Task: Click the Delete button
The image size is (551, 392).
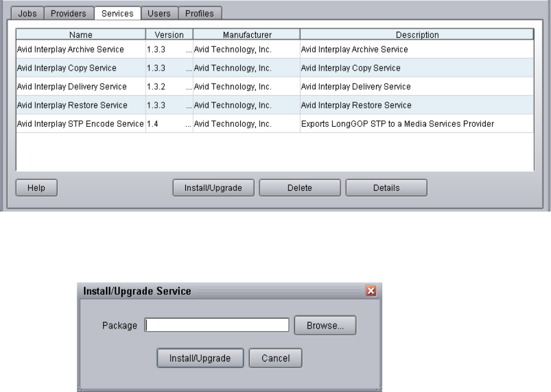Action: [x=300, y=188]
